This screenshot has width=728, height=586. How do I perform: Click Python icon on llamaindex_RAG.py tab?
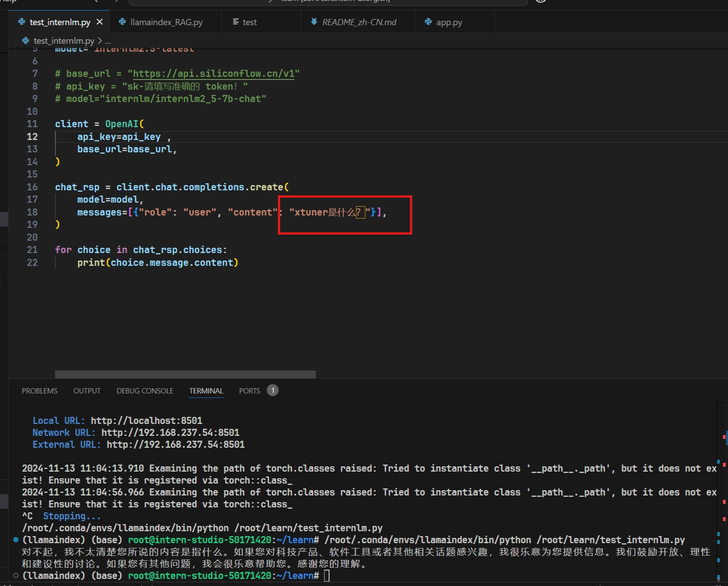click(x=122, y=22)
